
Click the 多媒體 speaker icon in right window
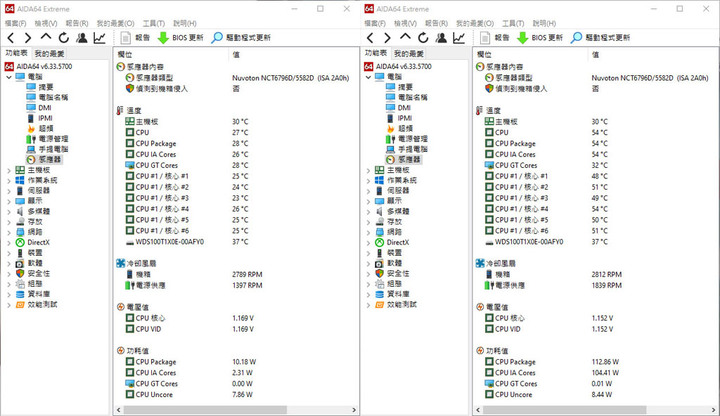click(x=379, y=211)
